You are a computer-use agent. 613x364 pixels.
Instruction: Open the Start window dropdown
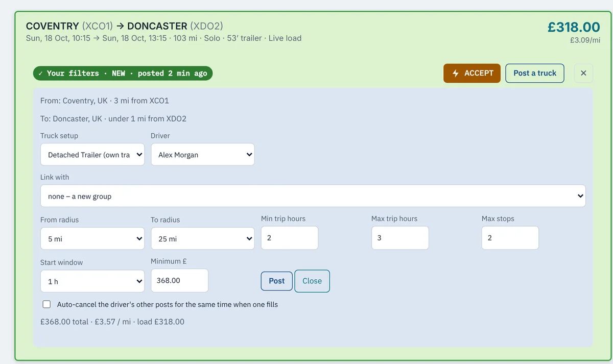pos(92,281)
